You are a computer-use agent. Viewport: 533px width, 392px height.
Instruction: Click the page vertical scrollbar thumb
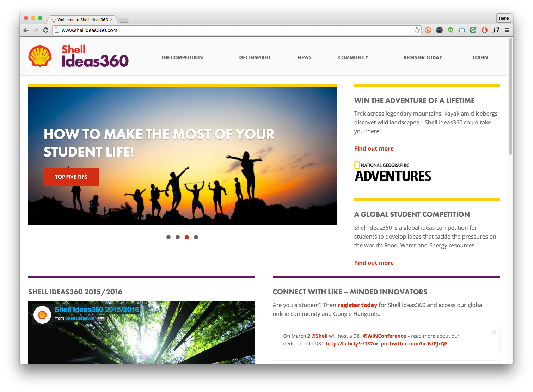pos(511,96)
